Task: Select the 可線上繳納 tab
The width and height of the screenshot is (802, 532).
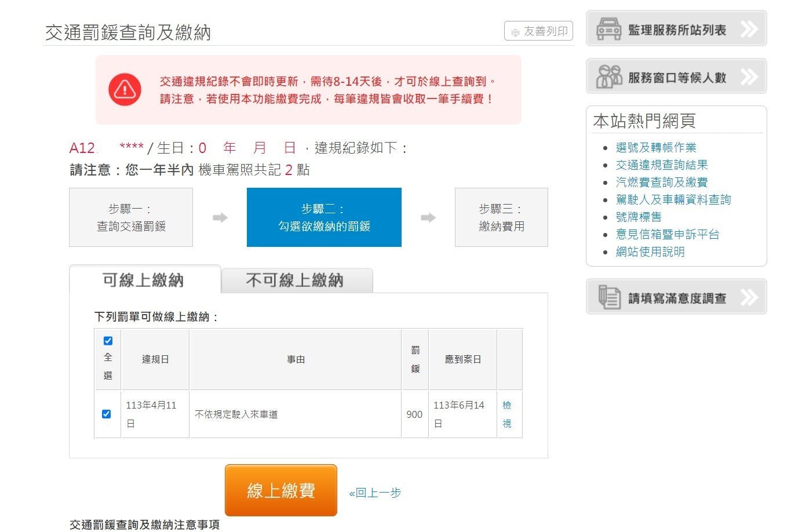Action: (144, 280)
